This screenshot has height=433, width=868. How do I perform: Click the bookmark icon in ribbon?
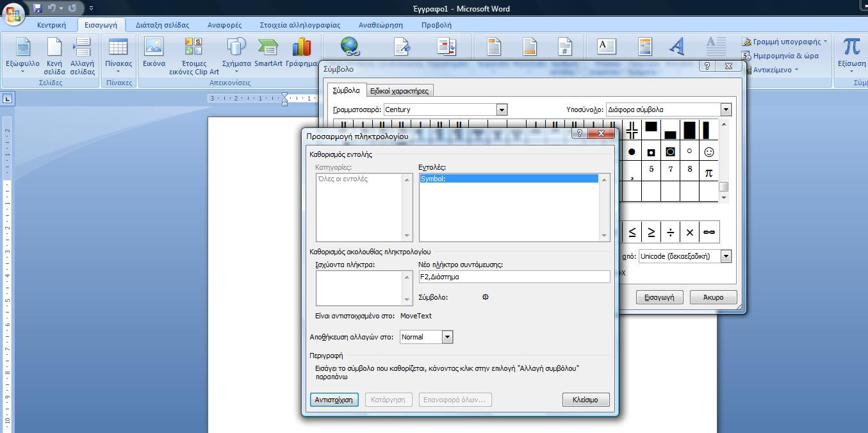402,47
